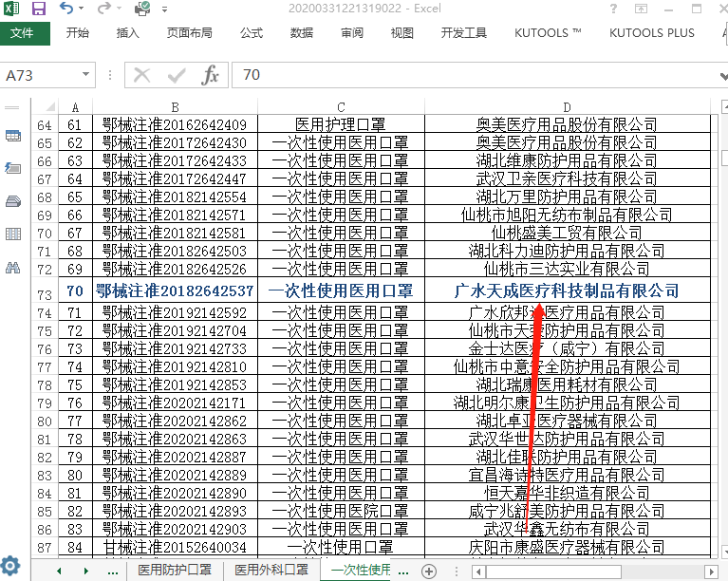Select cell 仙桃盛美工贸有限公司
The width and height of the screenshot is (728, 581).
pos(568,233)
